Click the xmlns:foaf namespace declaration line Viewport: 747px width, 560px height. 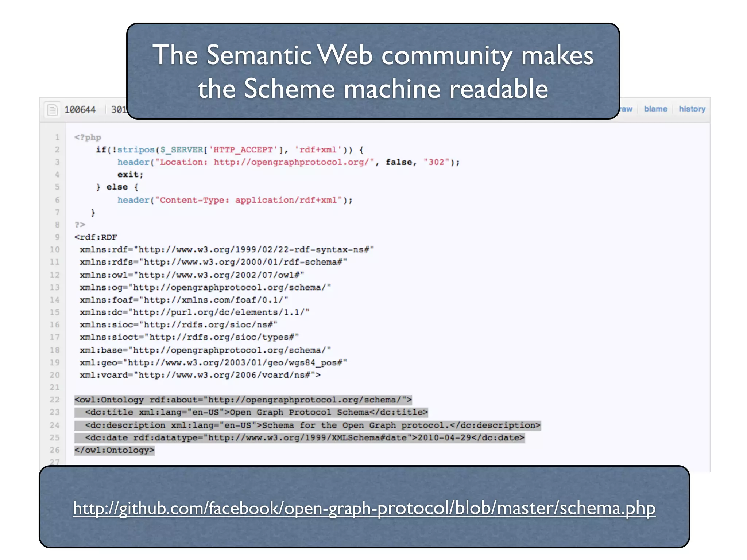184,300
